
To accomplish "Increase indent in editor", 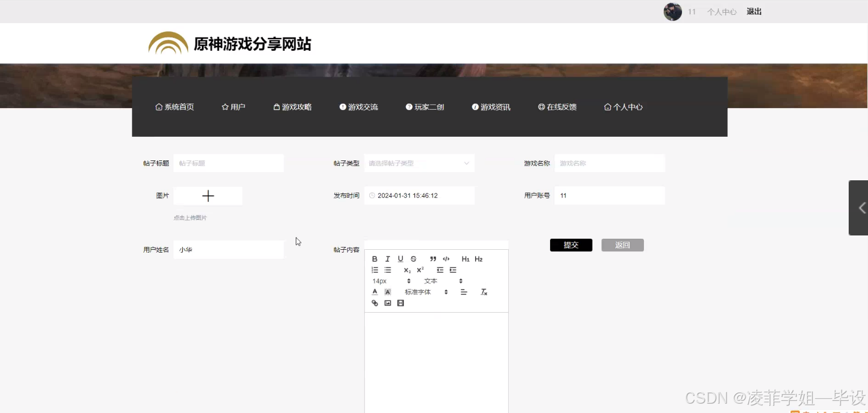I will point(452,270).
